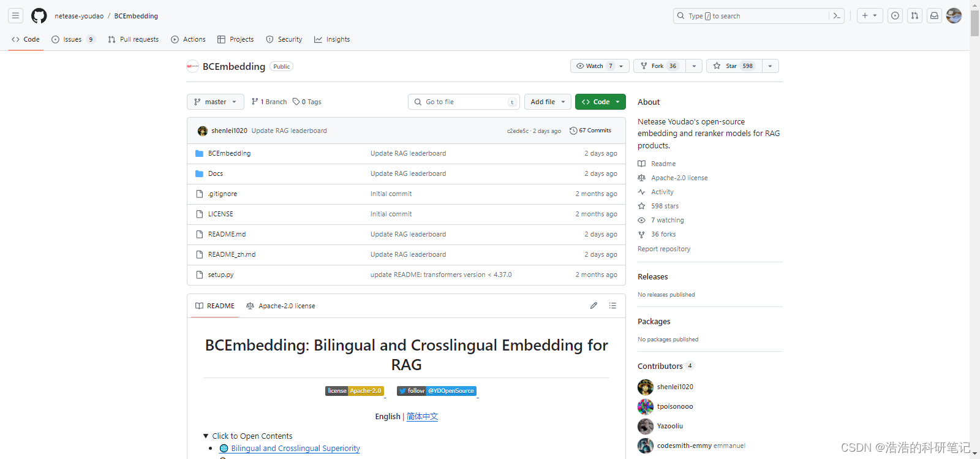Open the command palette icon
The image size is (980, 459).
(837, 16)
